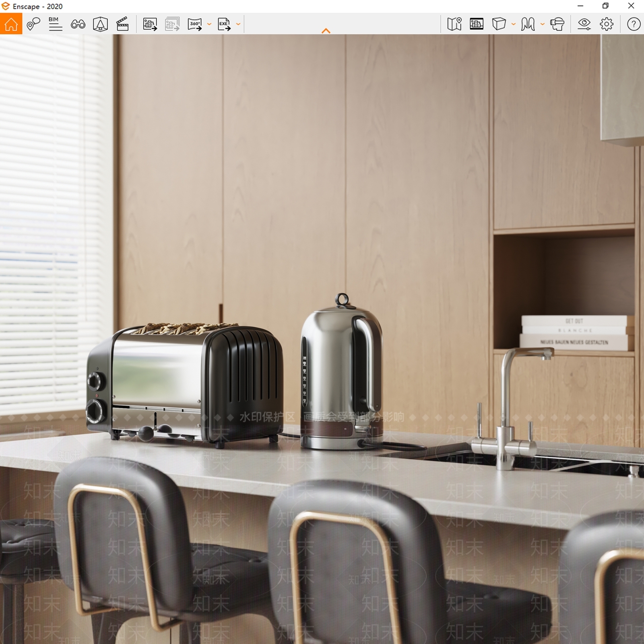Viewport: 644px width, 644px height.
Task: Click the batch rendering icon
Action: coord(172,24)
